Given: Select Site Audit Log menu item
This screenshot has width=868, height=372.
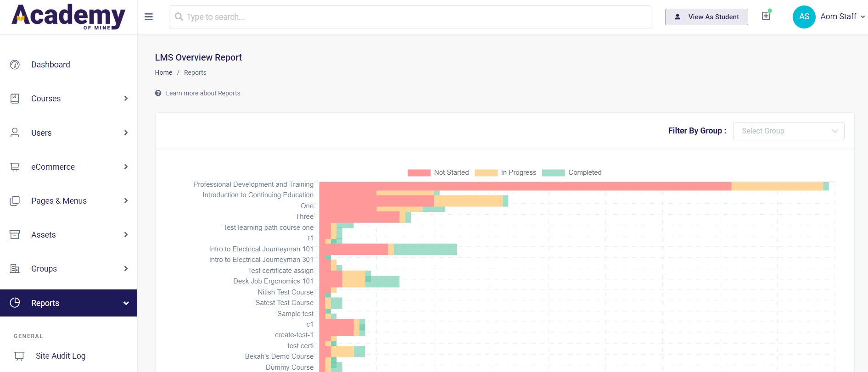Looking at the screenshot, I should click(x=61, y=356).
